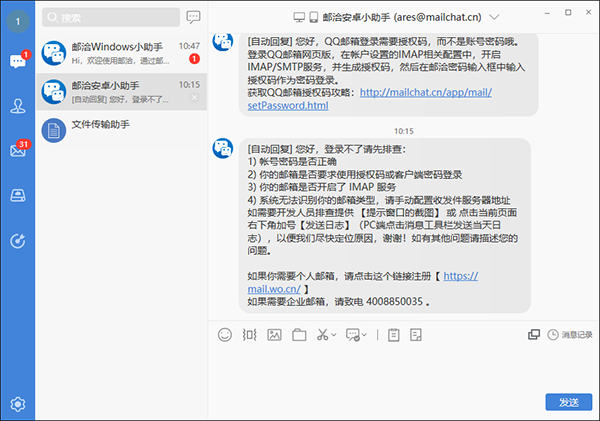Screen dimensions: 600x421
Task: Start a new chat with bubble icon
Action: click(x=193, y=17)
